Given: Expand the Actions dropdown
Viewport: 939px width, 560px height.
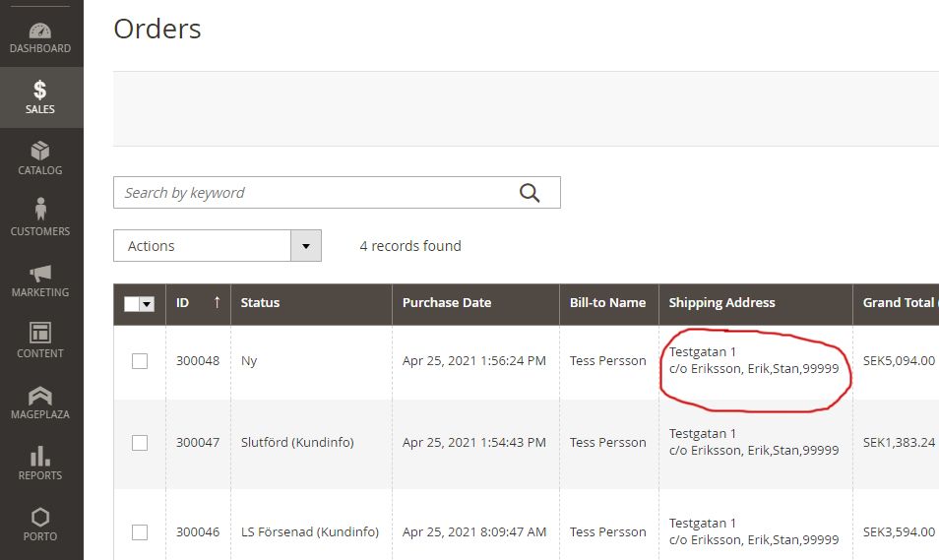Looking at the screenshot, I should click(305, 246).
